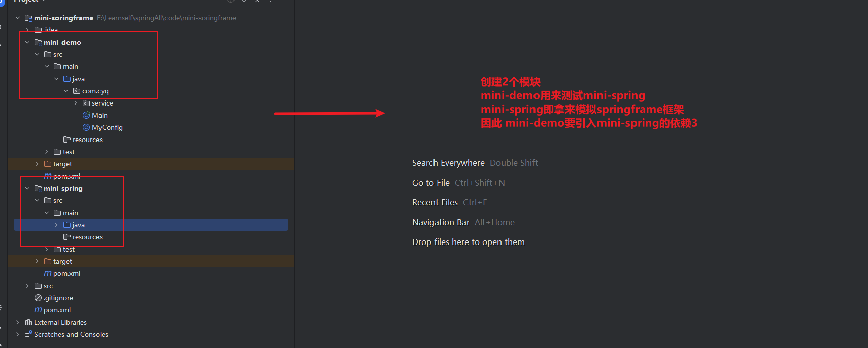
Task: Collapse the com.cyq package
Action: [66, 91]
